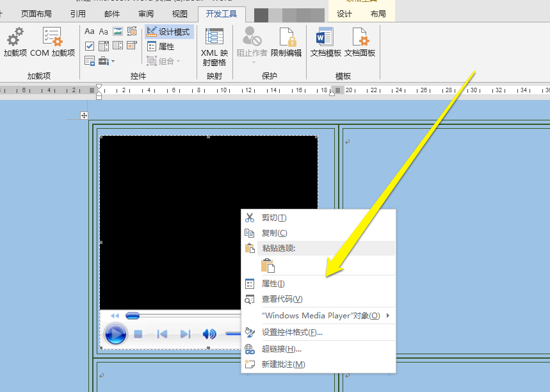Insert a picture content control
Image resolution: width=550 pixels, height=392 pixels.
(118, 31)
